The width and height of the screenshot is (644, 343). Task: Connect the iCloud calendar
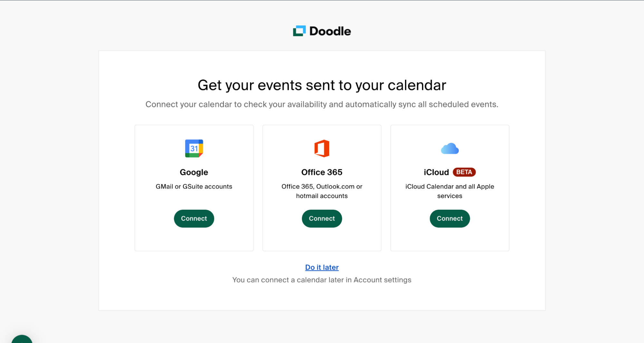450,219
